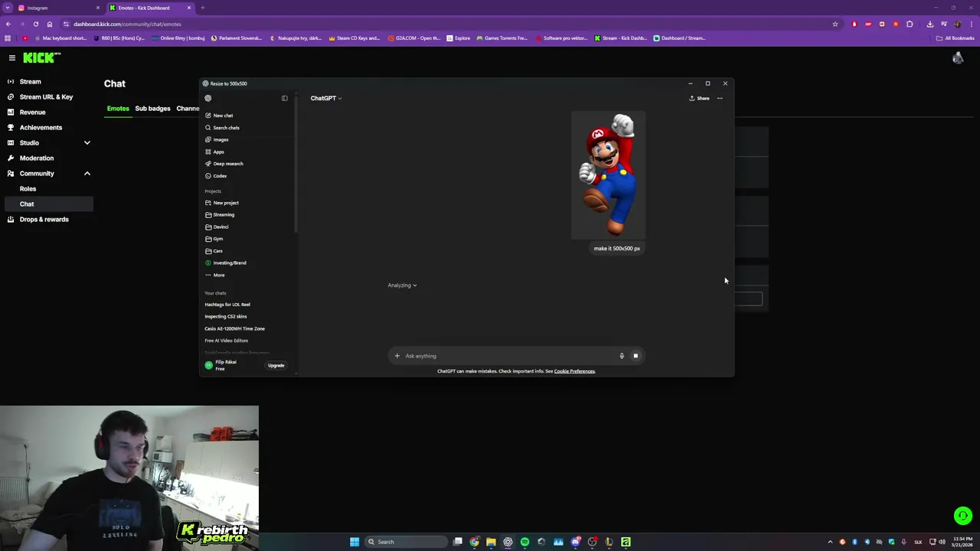The height and width of the screenshot is (551, 980).
Task: Open the Gym project folder
Action: [214, 239]
